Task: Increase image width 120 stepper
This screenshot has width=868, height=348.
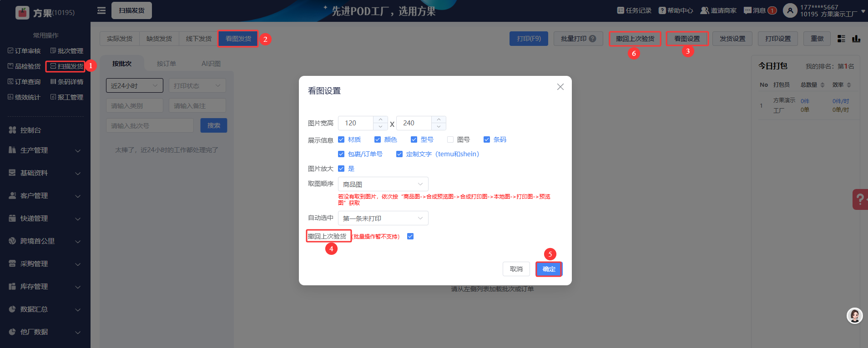Action: click(380, 119)
